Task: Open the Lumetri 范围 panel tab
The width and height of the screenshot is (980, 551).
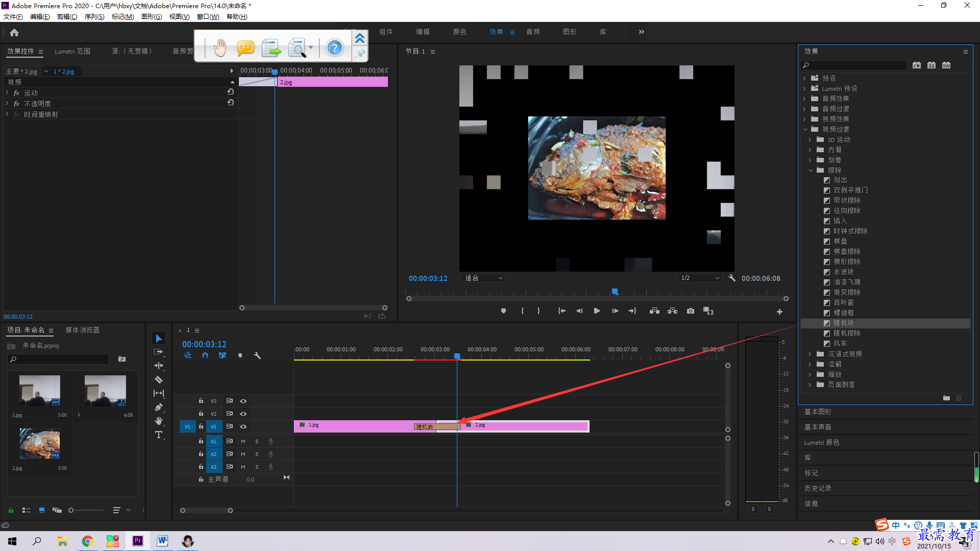Action: point(72,51)
